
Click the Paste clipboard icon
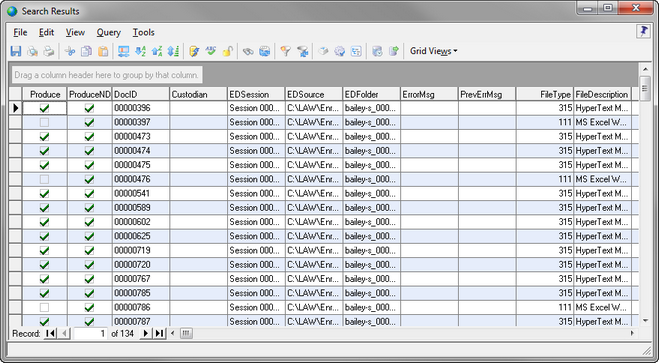point(103,51)
